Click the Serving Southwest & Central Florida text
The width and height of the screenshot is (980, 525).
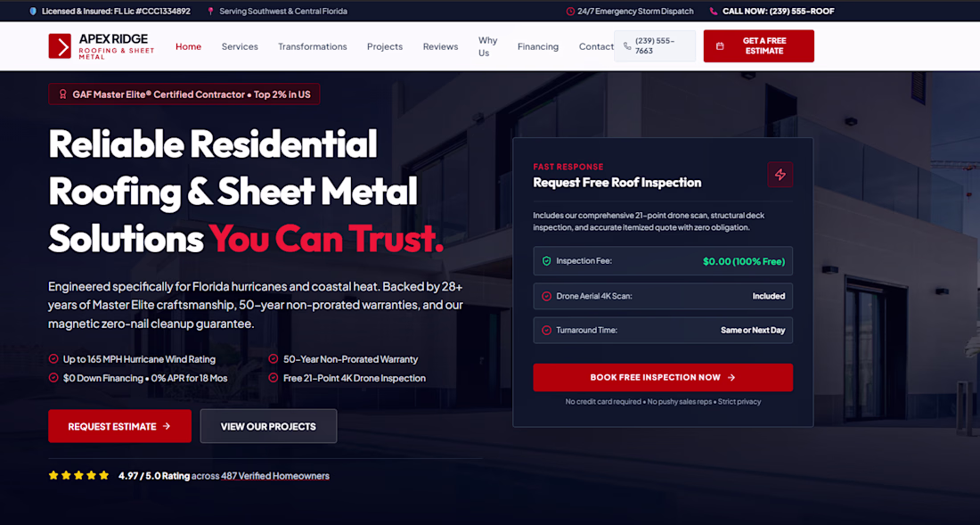(283, 12)
